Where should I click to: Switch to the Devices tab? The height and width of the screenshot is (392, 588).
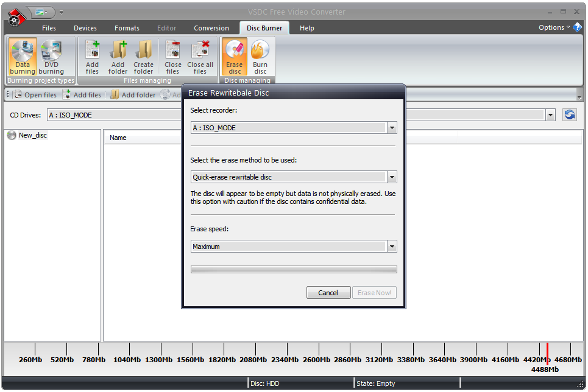(x=85, y=28)
